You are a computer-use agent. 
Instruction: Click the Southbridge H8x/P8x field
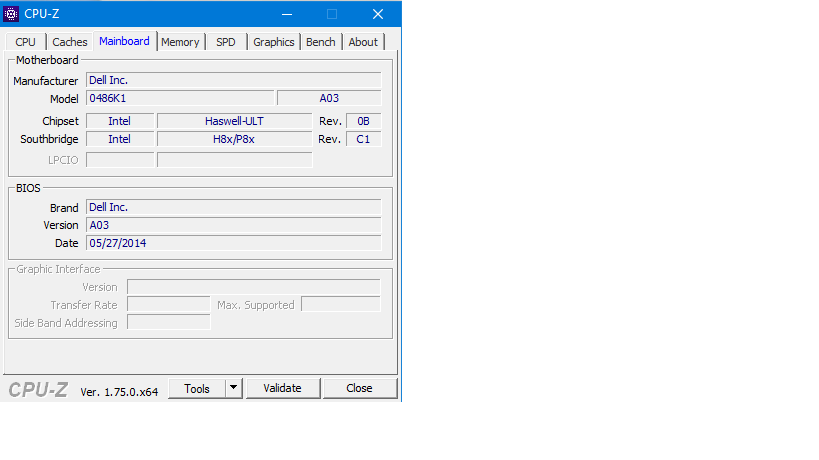tap(234, 139)
